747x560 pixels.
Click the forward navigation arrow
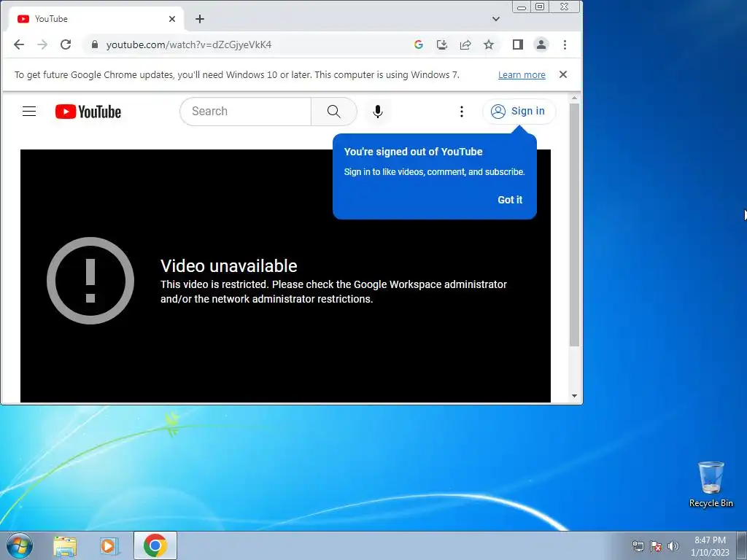42,44
